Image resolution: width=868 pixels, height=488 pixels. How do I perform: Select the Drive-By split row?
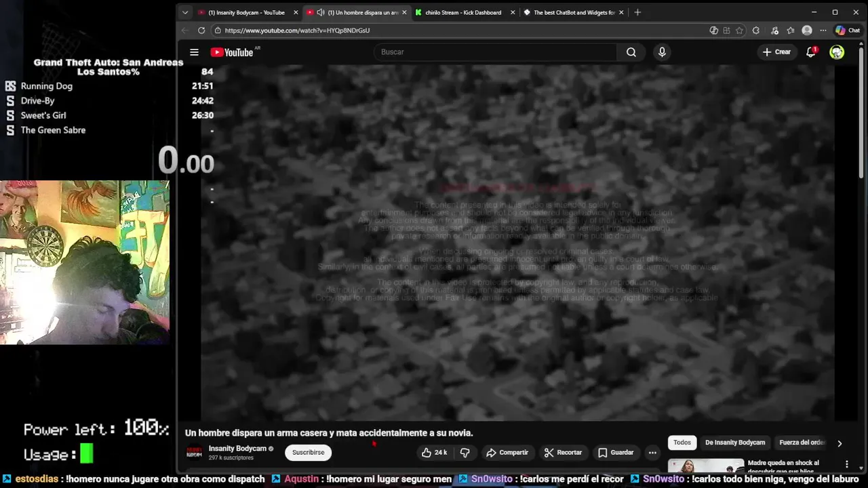tap(108, 100)
